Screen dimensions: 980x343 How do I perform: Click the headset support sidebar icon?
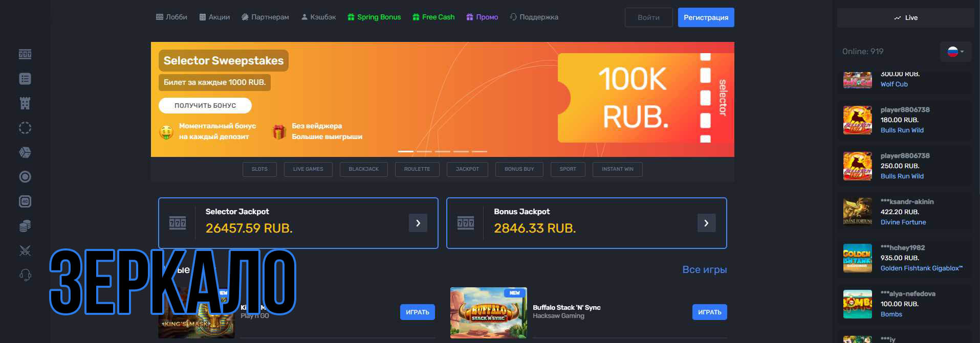(25, 275)
